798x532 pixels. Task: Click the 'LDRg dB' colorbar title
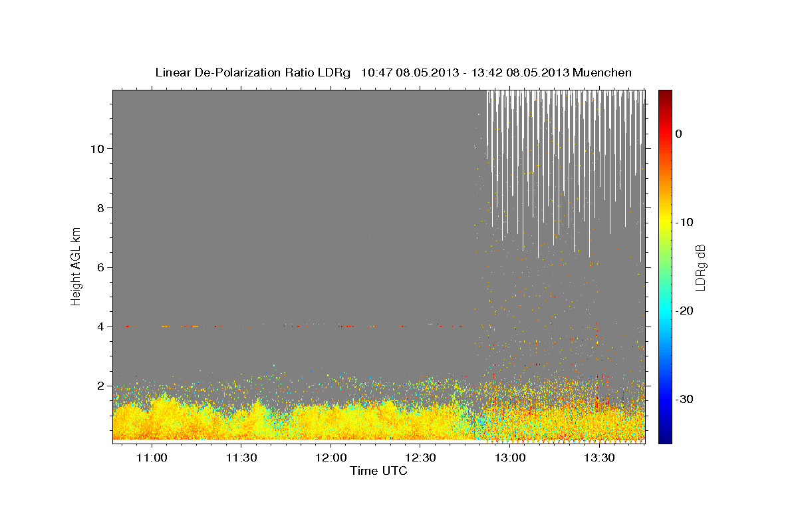click(x=701, y=267)
